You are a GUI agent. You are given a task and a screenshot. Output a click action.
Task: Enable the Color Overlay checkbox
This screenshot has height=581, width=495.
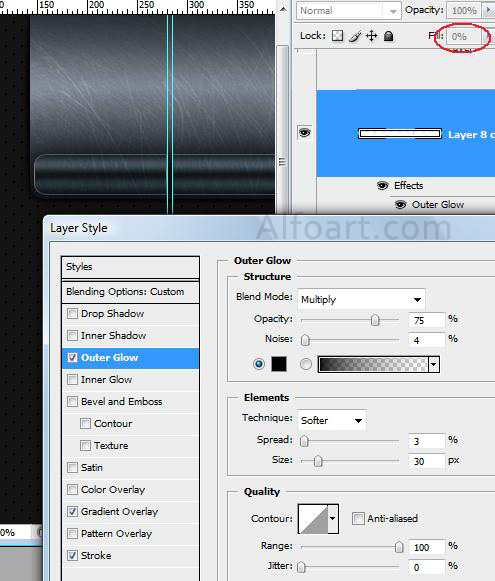[x=72, y=489]
